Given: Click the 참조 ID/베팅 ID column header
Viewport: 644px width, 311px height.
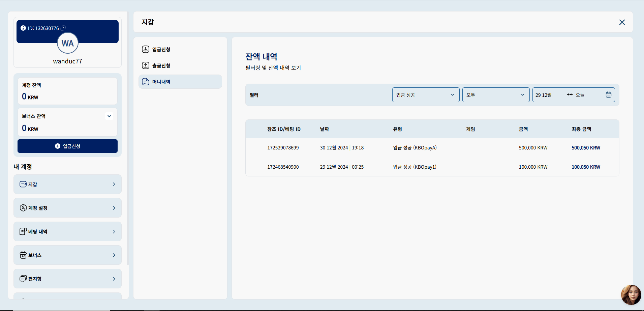Looking at the screenshot, I should [284, 129].
